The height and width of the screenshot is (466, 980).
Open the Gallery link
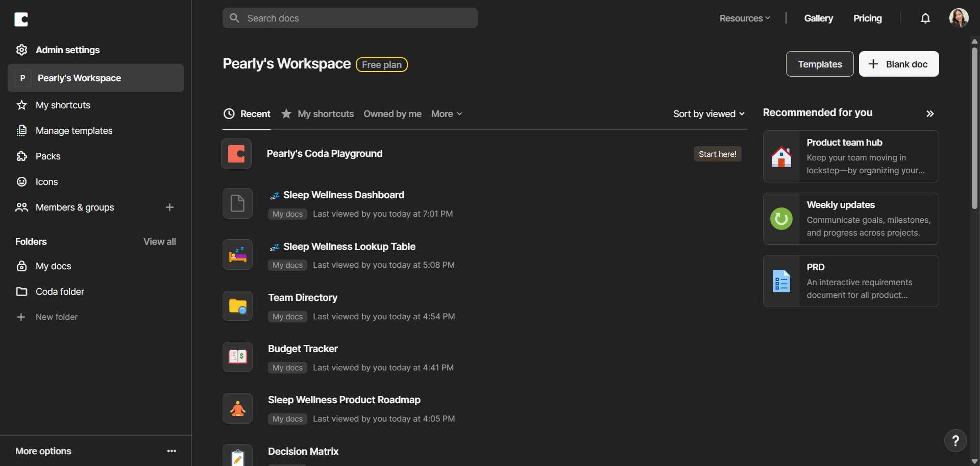[819, 18]
